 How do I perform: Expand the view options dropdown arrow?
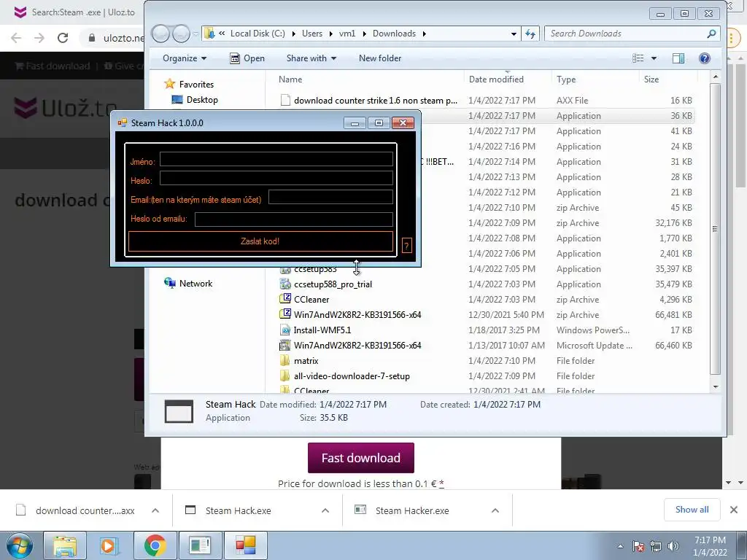(654, 58)
